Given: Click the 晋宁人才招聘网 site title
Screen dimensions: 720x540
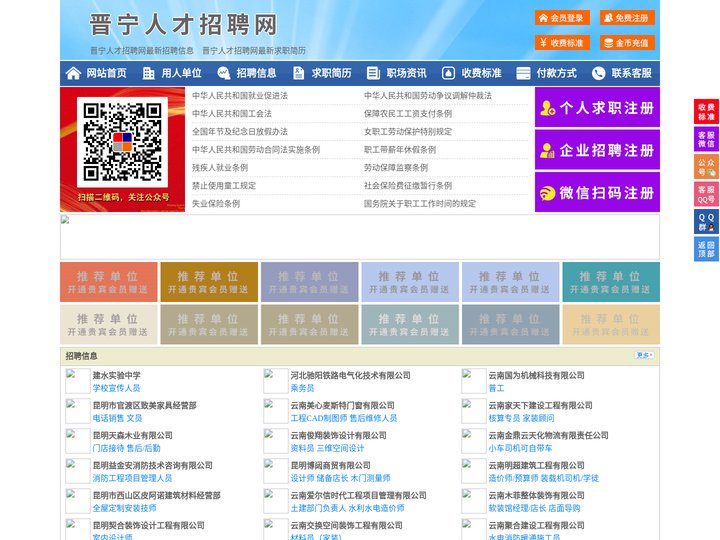Looking at the screenshot, I should click(183, 24).
